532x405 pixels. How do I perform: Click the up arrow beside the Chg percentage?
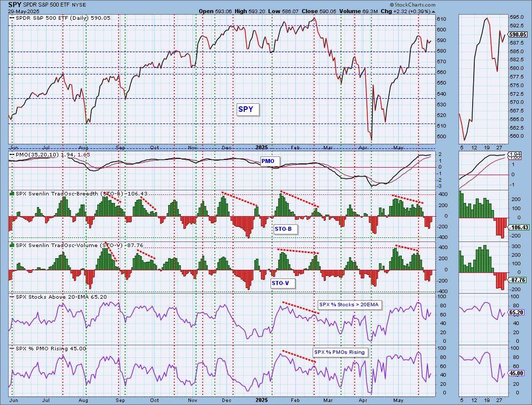(x=433, y=12)
